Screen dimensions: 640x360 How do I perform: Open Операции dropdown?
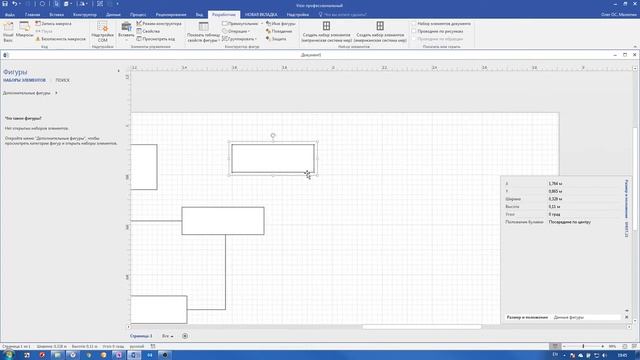237,31
